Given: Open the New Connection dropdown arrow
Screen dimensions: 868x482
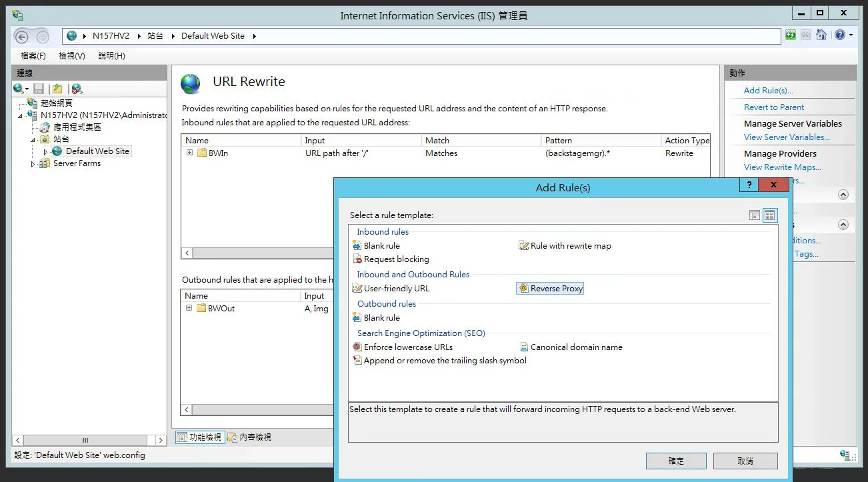Looking at the screenshot, I should 27,89.
